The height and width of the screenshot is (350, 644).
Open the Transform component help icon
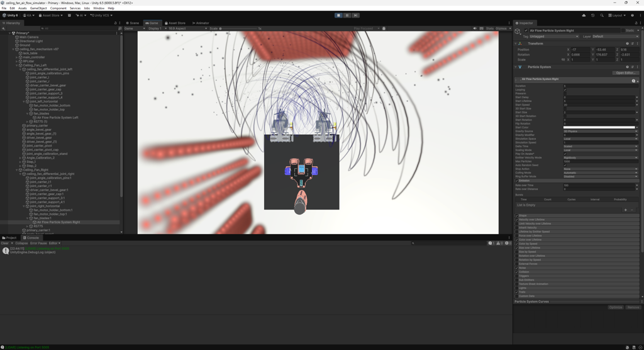pos(627,43)
